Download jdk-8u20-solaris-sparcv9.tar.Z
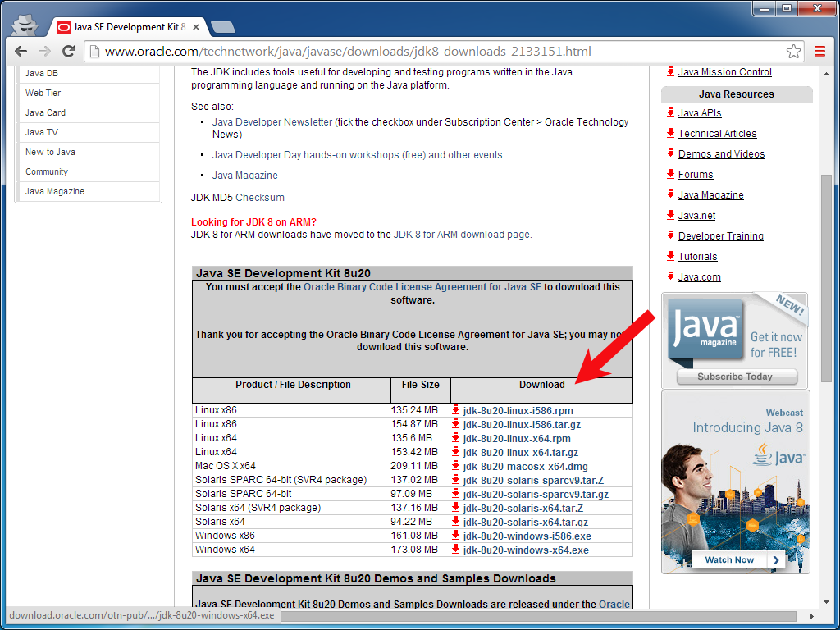 pos(533,481)
